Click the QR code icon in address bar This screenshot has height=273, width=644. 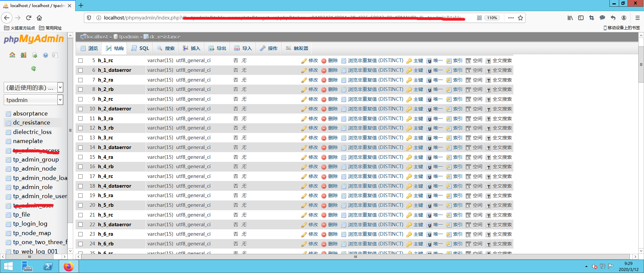(479, 18)
